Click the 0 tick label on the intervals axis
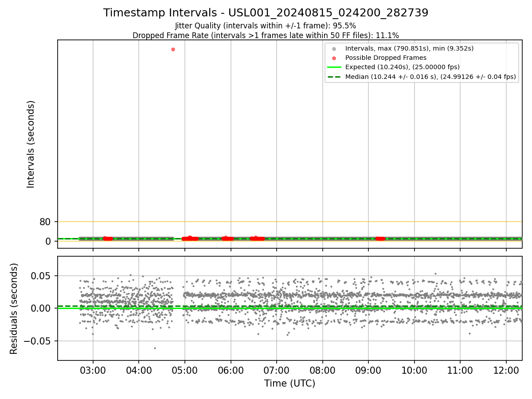Viewport: 532px width, 399px height. pos(48,241)
